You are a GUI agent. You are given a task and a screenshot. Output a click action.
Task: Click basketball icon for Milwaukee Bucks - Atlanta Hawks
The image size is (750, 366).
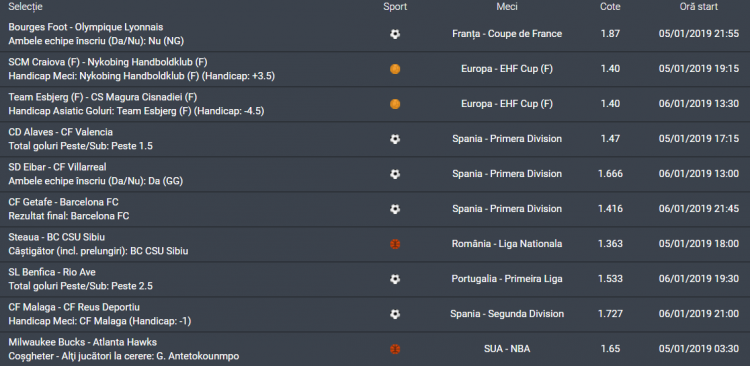pyautogui.click(x=395, y=349)
